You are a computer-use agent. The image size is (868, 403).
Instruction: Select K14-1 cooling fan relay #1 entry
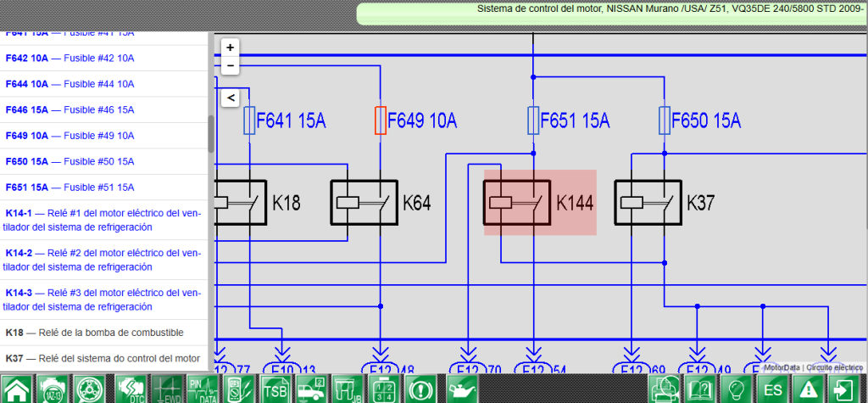[104, 220]
